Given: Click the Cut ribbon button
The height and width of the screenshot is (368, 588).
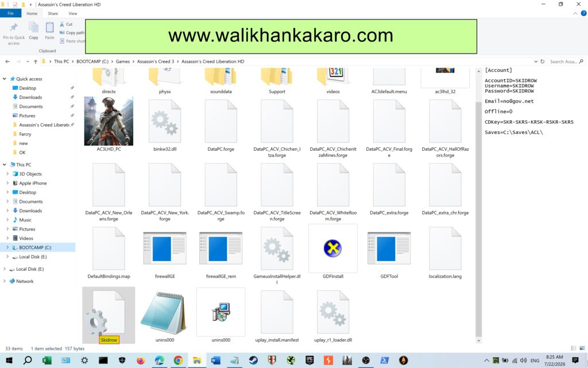Looking at the screenshot, I should pos(66,24).
